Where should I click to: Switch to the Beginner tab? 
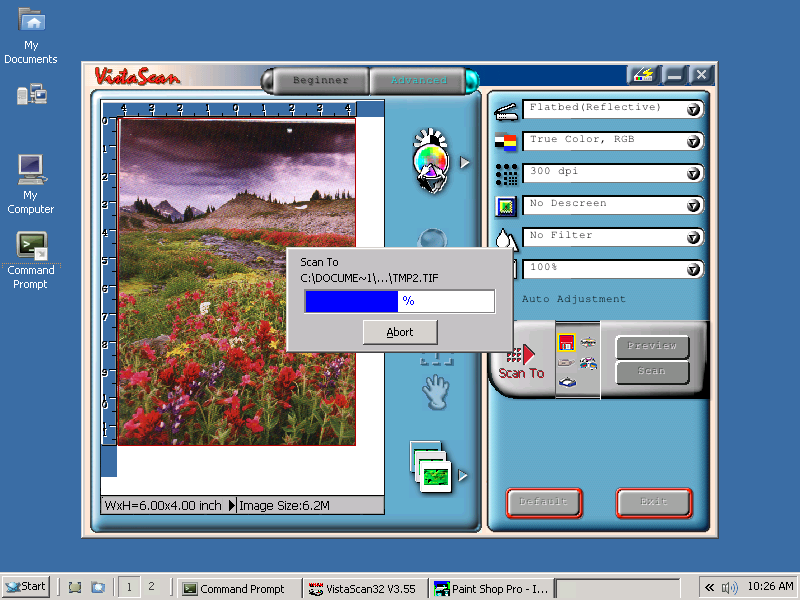[x=320, y=81]
